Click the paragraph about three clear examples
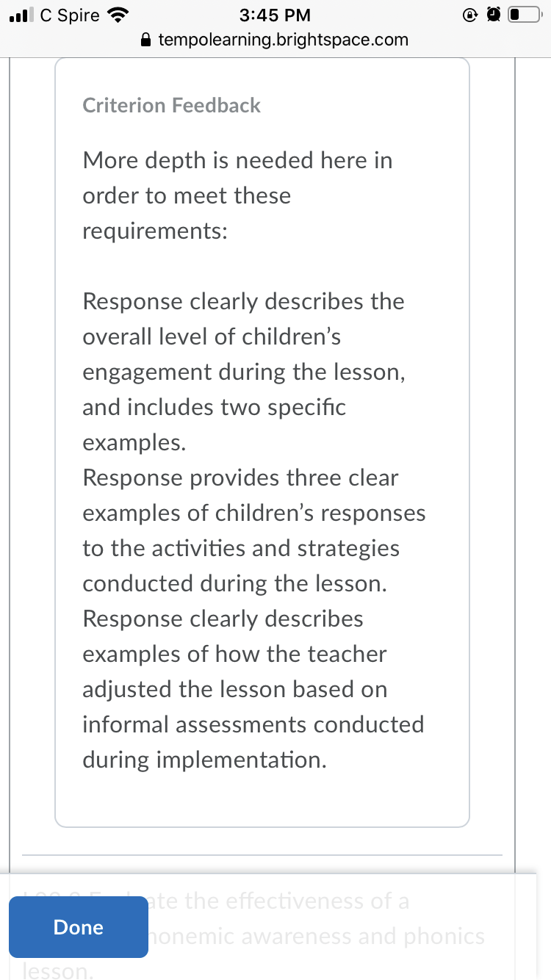The height and width of the screenshot is (980, 551). coord(254,530)
